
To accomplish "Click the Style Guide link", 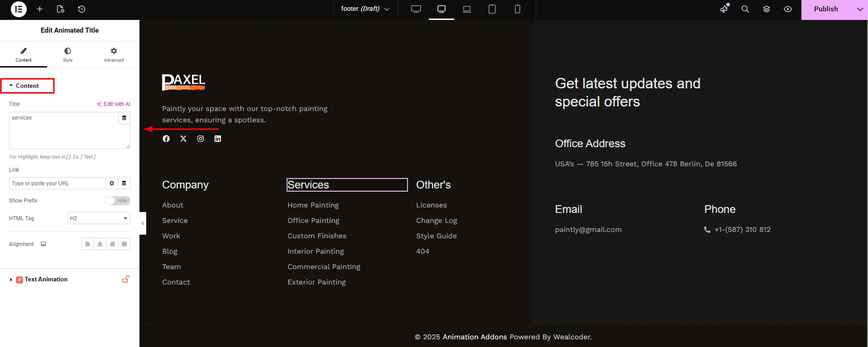I will point(436,236).
